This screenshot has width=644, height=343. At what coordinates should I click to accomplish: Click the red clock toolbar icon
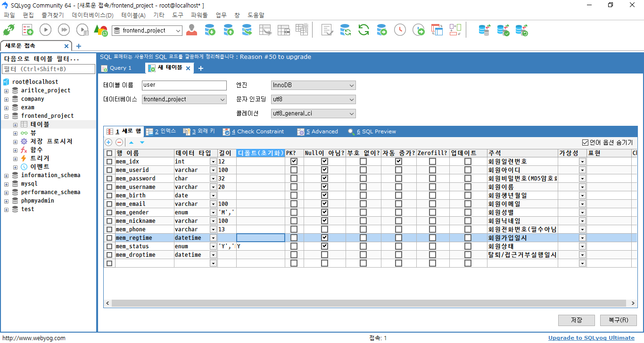coord(400,30)
